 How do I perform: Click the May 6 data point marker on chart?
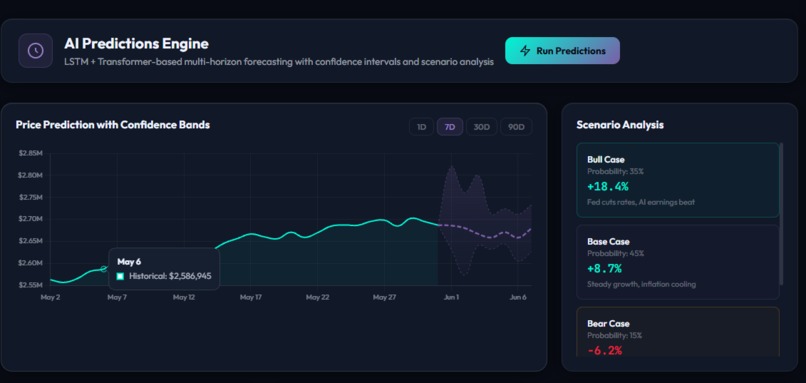103,268
